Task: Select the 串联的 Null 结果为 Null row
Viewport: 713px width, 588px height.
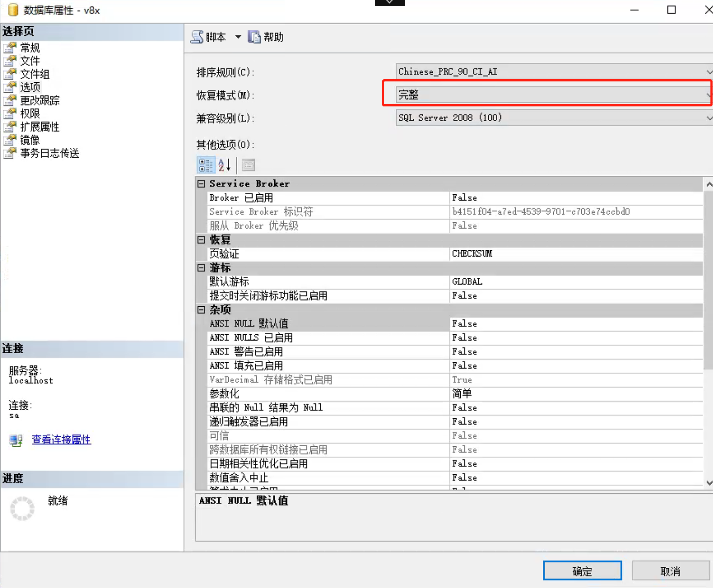Action: [x=455, y=408]
